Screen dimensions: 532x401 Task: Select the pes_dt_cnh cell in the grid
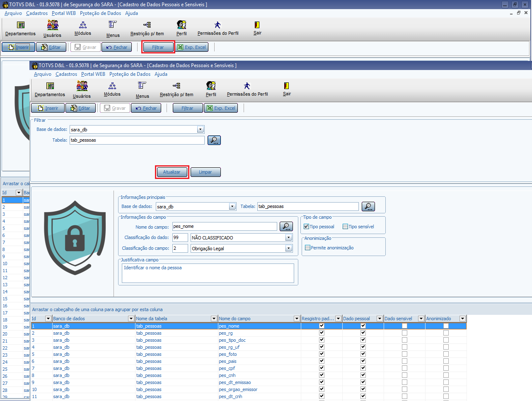[x=259, y=396]
